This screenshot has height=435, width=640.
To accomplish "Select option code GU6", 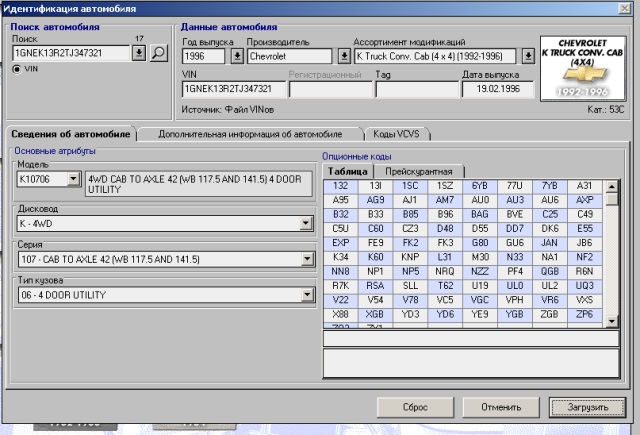I will point(515,243).
